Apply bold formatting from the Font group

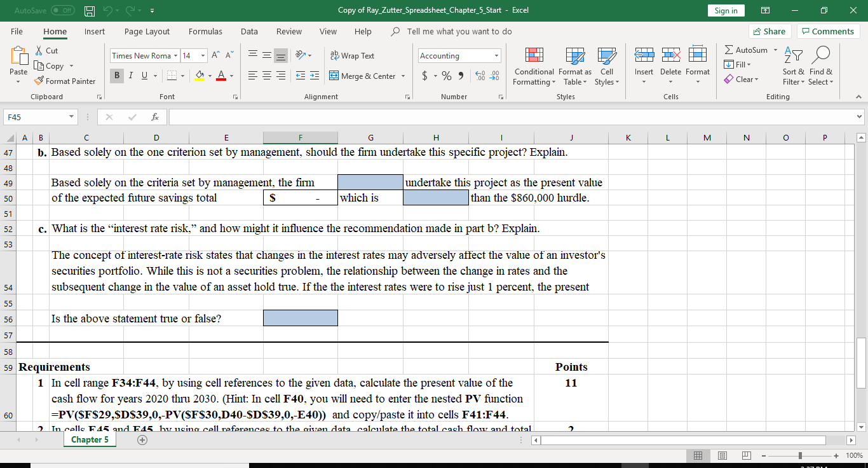click(116, 75)
